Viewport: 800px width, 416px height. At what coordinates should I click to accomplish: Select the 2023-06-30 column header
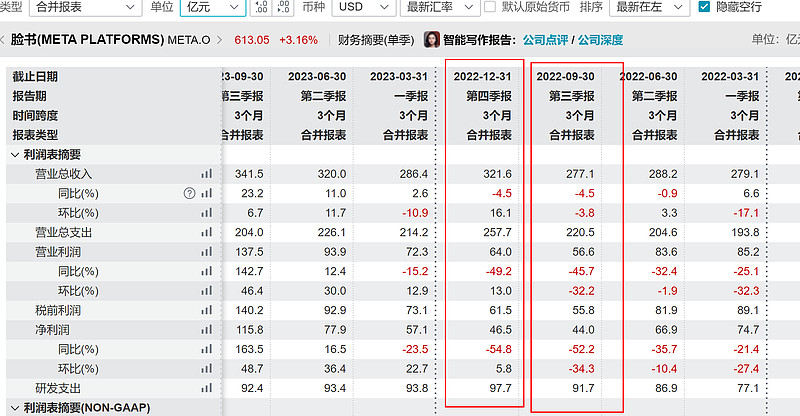(x=317, y=77)
